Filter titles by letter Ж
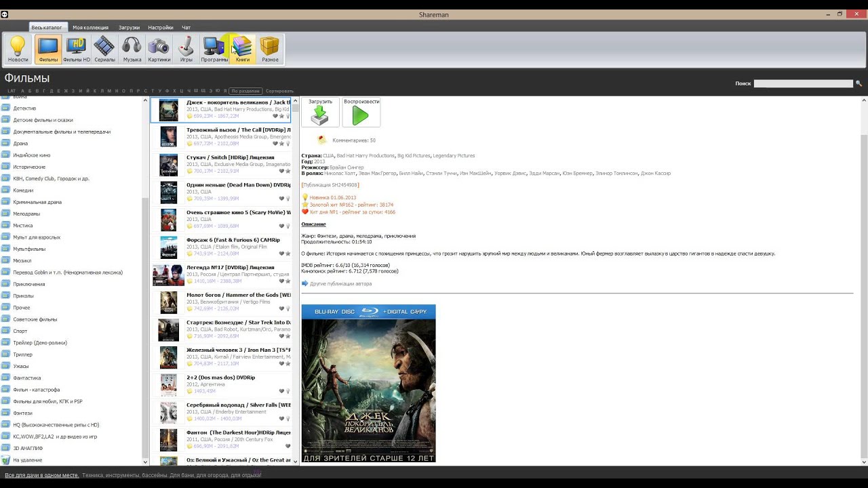The width and height of the screenshot is (868, 488). [65, 91]
